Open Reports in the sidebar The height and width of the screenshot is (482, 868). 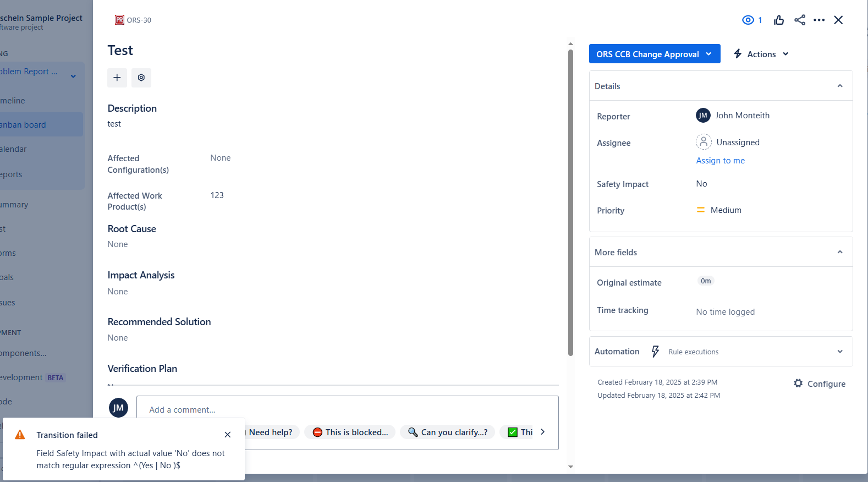pos(11,174)
